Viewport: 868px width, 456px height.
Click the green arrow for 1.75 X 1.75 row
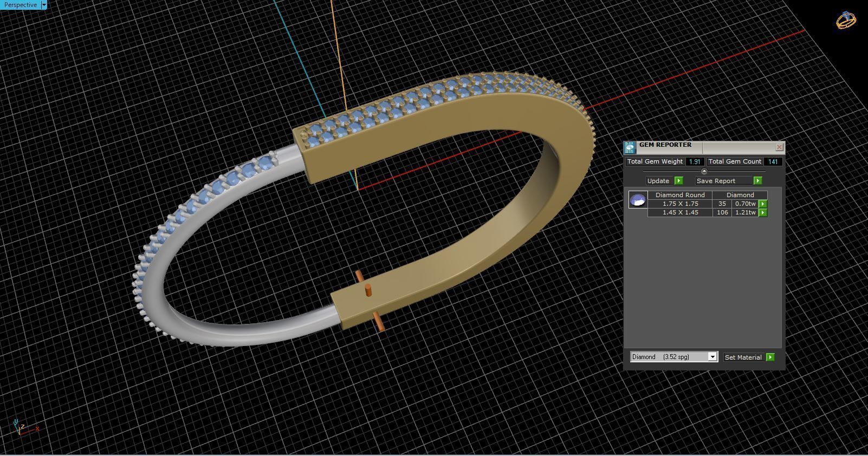coord(763,204)
